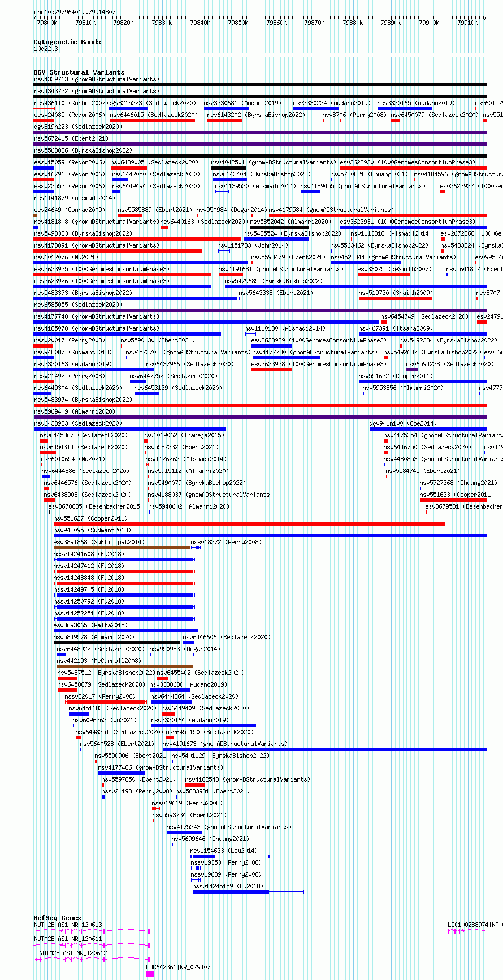Viewport: 503px width, 980px height.
Task: Select nsv551632 (Cooper2011) label
Action: pyautogui.click(x=396, y=376)
